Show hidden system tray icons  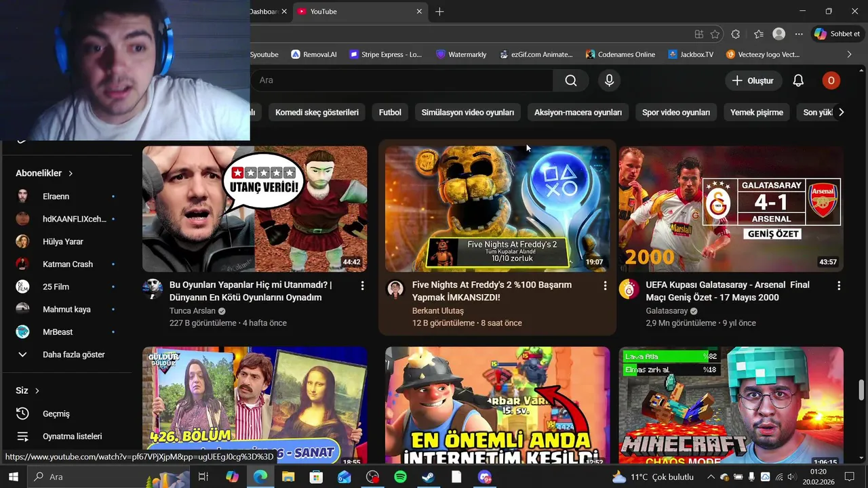click(x=711, y=477)
